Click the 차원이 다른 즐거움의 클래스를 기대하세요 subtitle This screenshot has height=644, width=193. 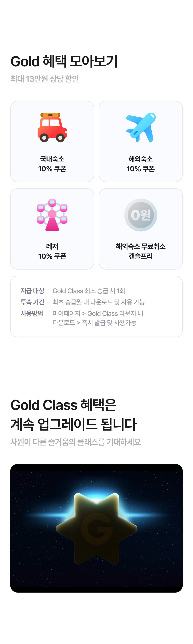75,442
